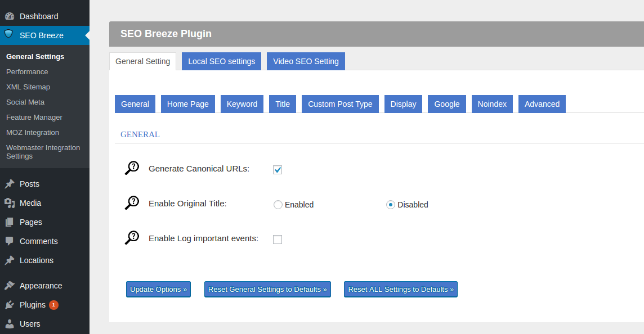The height and width of the screenshot is (334, 644).
Task: Select the Enabled radio for Original Title
Action: 278,205
